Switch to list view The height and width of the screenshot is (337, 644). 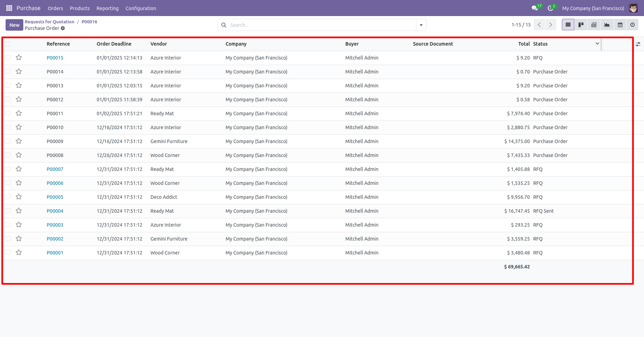568,25
